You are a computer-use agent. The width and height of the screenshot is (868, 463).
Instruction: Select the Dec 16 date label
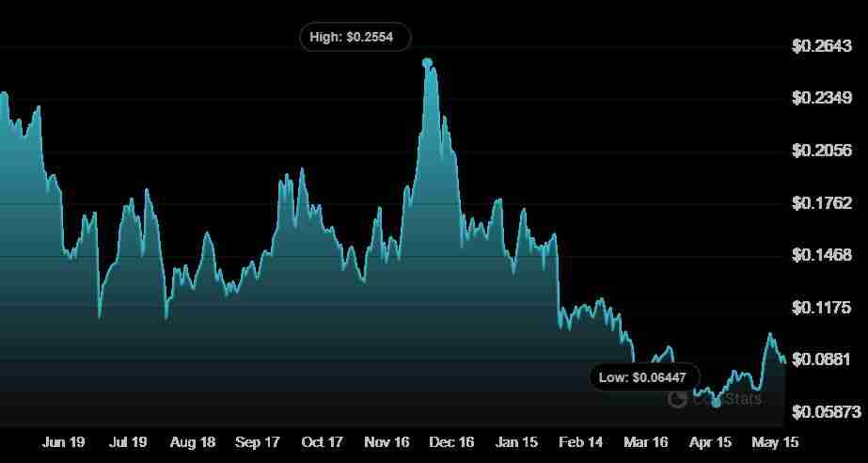451,441
